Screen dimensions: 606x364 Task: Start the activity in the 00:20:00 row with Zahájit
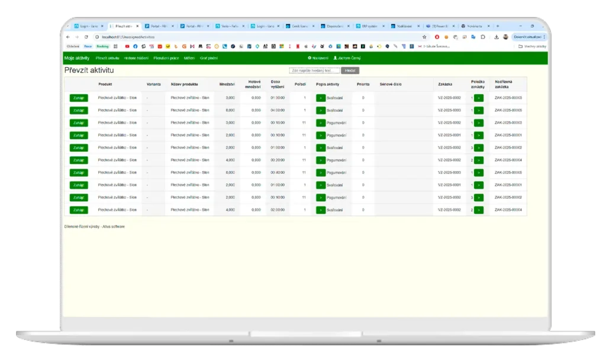[78, 160]
